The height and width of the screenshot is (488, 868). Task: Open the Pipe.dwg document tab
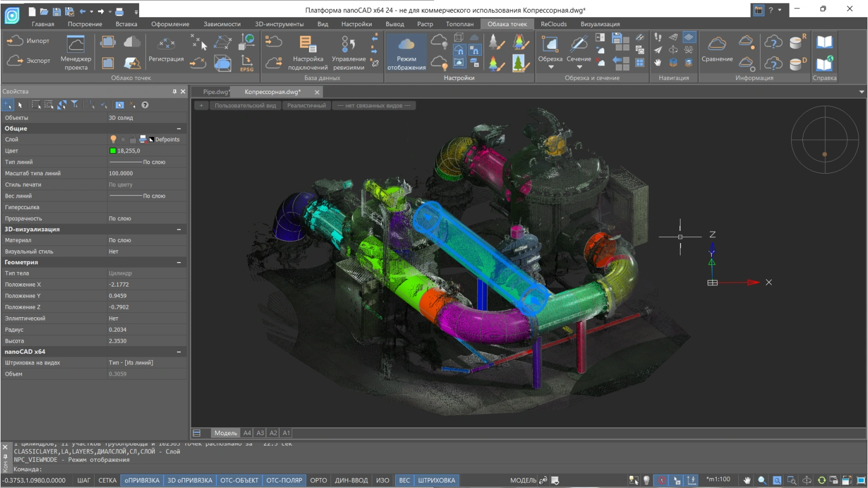point(215,92)
